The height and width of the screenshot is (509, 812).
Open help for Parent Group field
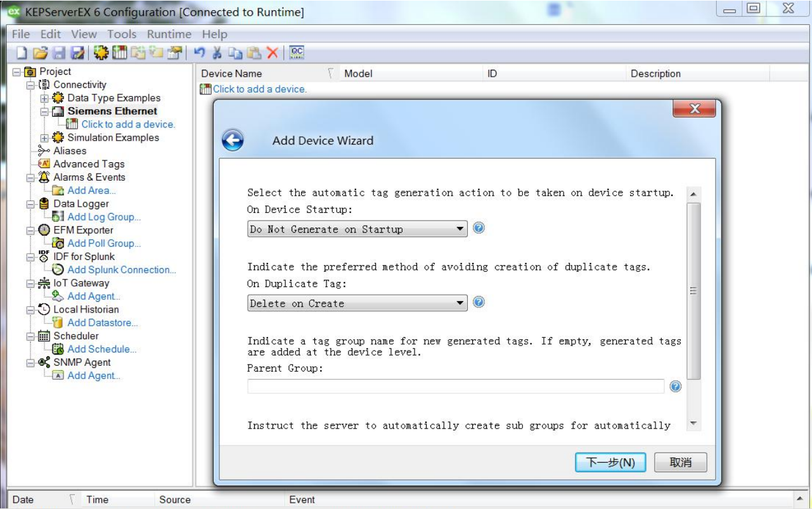point(676,386)
